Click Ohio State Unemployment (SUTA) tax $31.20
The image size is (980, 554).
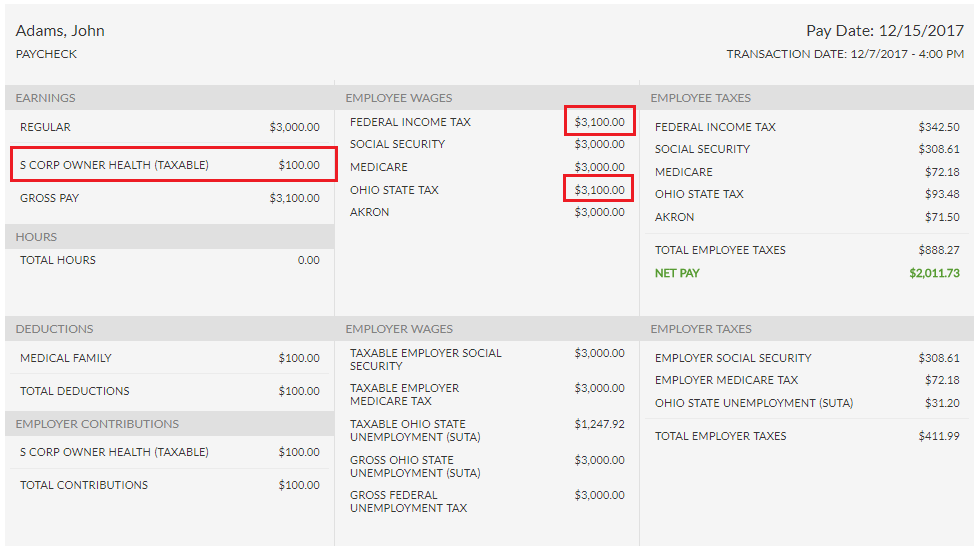(x=938, y=403)
